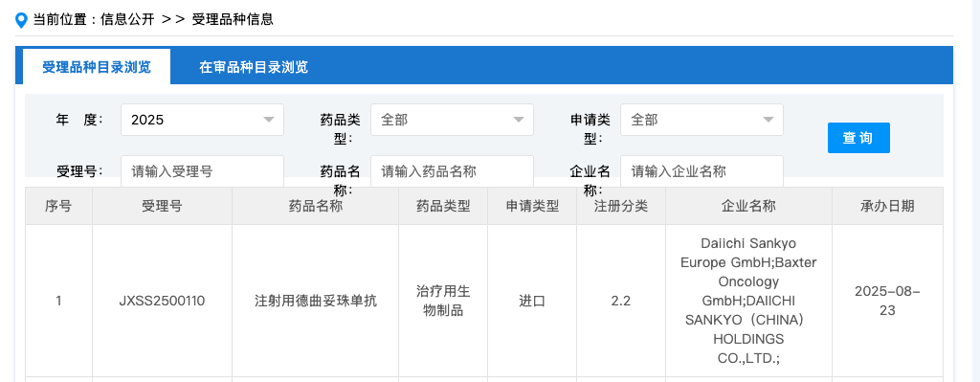This screenshot has width=980, height=382.
Task: Select the 治疗用生物制品 cell
Action: click(x=443, y=301)
